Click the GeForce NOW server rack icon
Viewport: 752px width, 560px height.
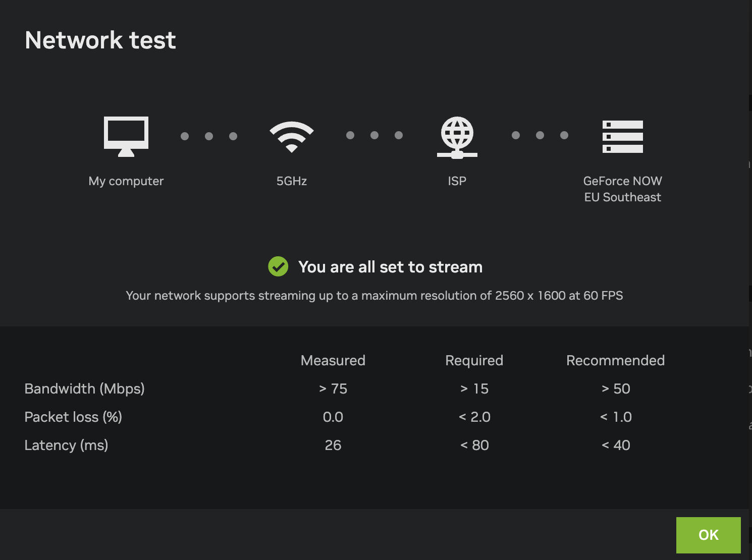(623, 136)
